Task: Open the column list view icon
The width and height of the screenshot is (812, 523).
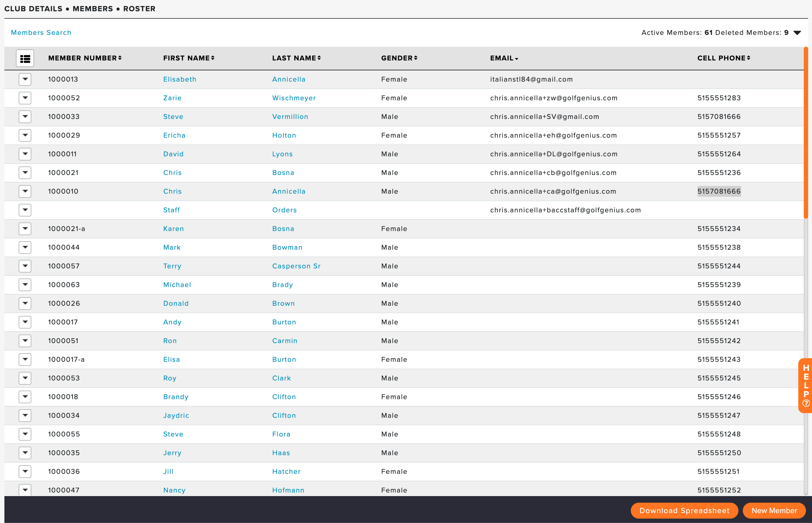Action: click(x=25, y=59)
